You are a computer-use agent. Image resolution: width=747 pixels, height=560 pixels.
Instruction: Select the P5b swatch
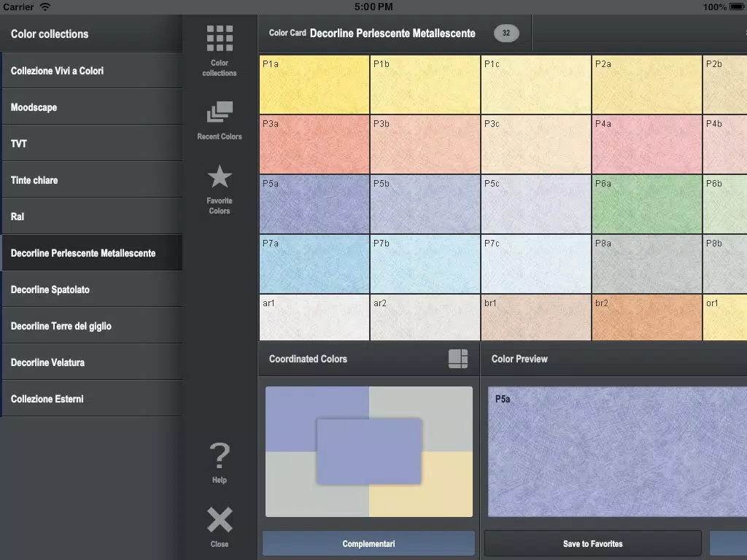point(425,204)
